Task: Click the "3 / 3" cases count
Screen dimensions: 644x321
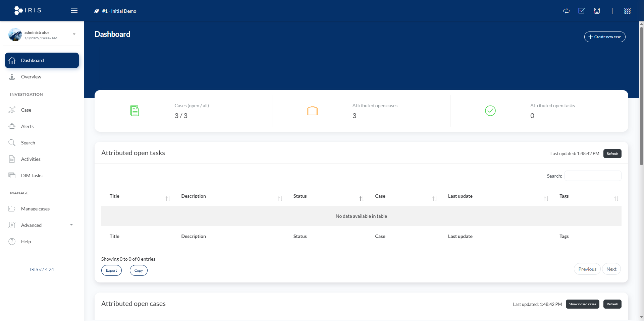Action: tap(181, 116)
